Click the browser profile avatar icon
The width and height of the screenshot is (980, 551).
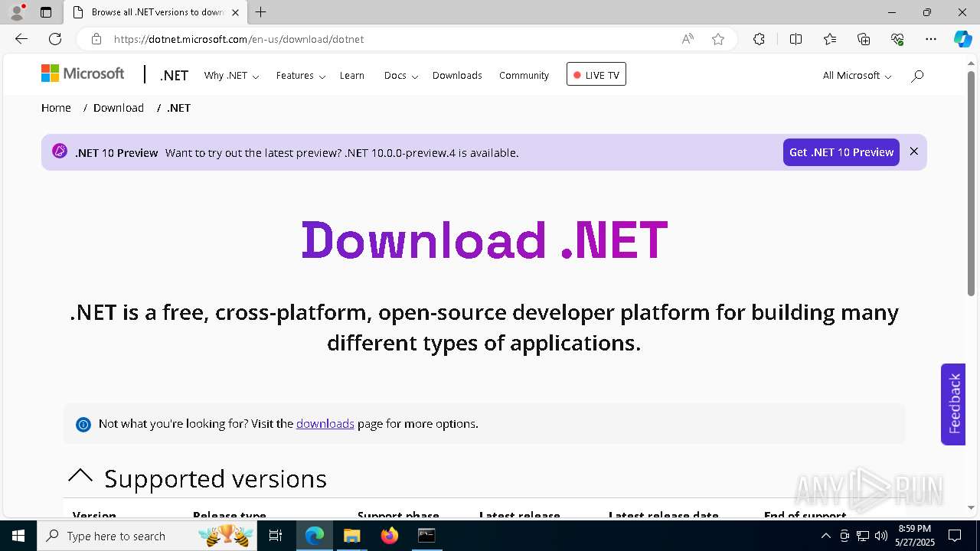17,11
